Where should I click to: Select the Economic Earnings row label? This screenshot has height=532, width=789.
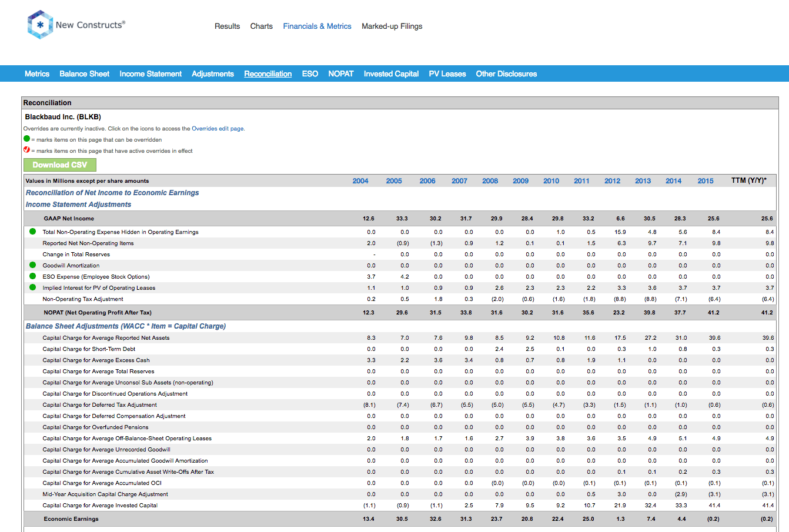71,519
